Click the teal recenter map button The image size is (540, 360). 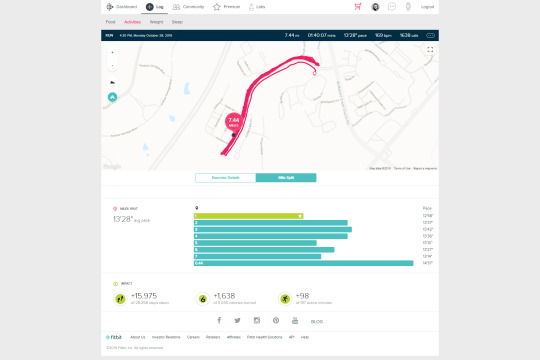[112, 97]
